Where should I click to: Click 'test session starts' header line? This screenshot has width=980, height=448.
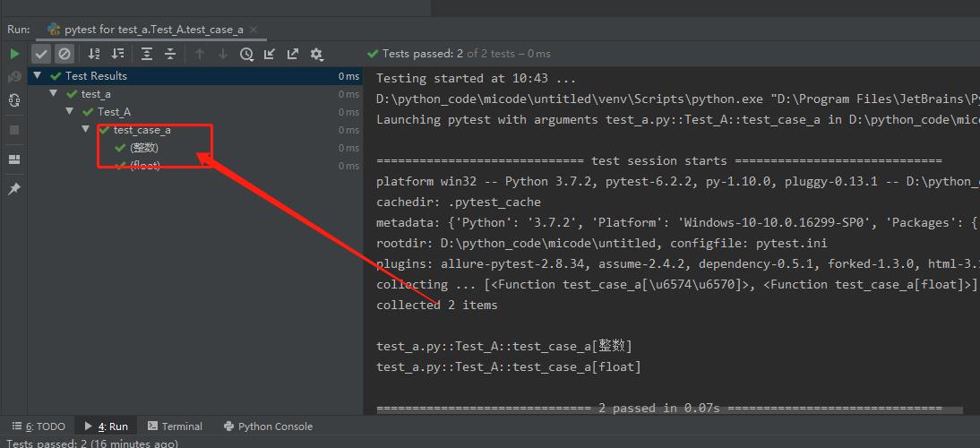coord(658,160)
